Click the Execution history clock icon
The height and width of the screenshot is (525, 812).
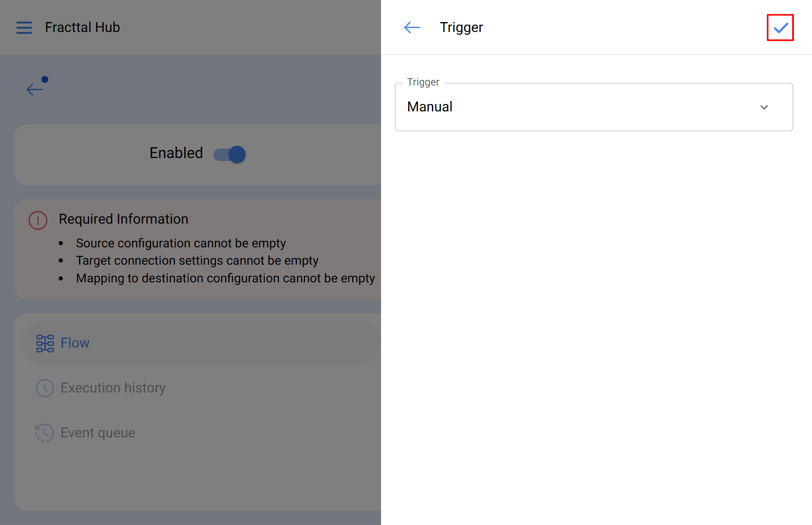tap(45, 388)
